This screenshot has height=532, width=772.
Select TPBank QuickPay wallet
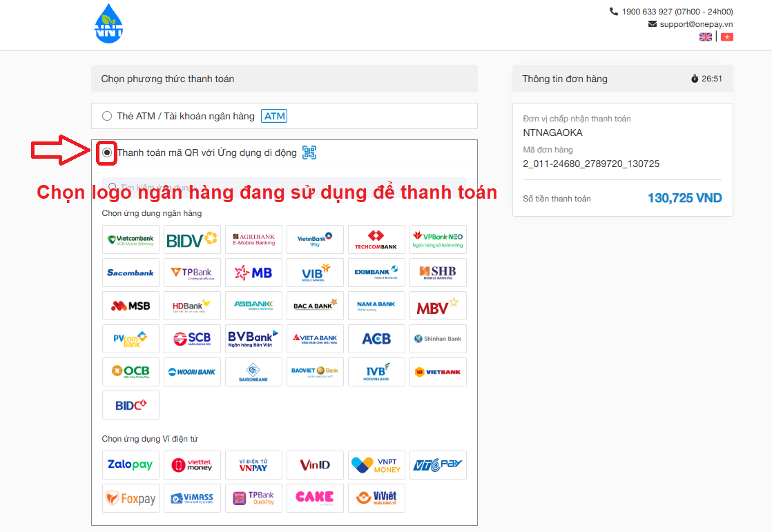tap(253, 498)
